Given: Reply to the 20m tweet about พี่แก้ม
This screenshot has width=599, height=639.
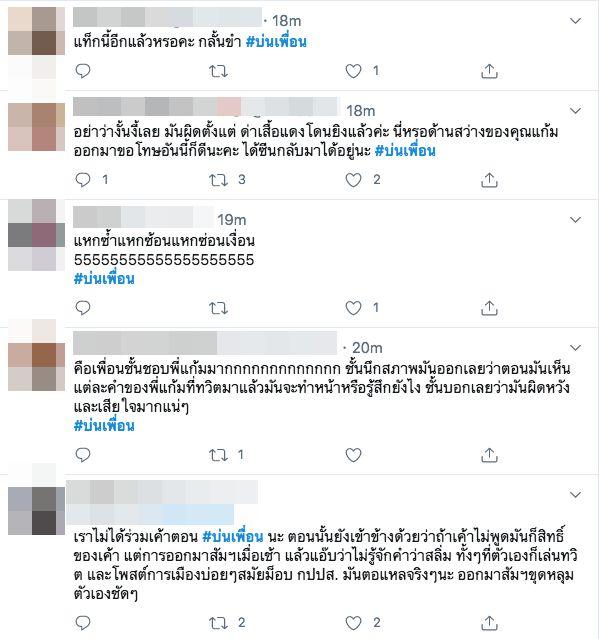Looking at the screenshot, I should click(83, 455).
